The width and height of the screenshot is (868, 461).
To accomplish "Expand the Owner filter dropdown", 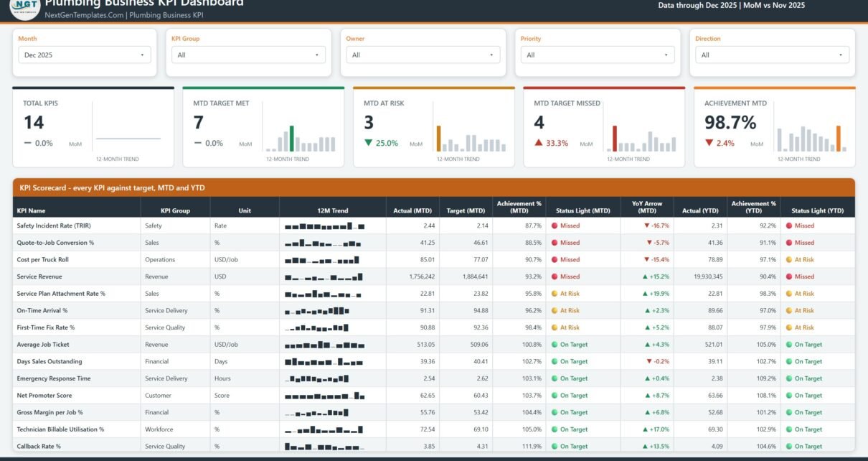I will (423, 55).
